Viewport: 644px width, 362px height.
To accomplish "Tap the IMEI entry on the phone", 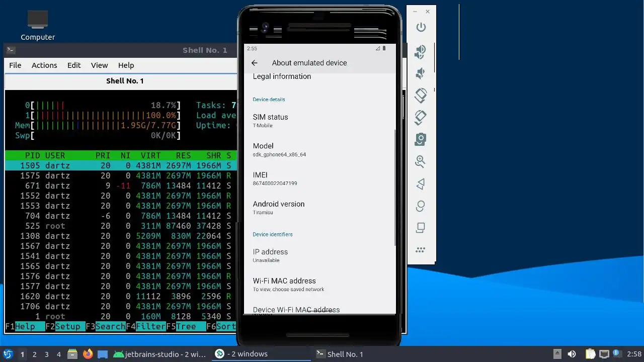I will [319, 179].
